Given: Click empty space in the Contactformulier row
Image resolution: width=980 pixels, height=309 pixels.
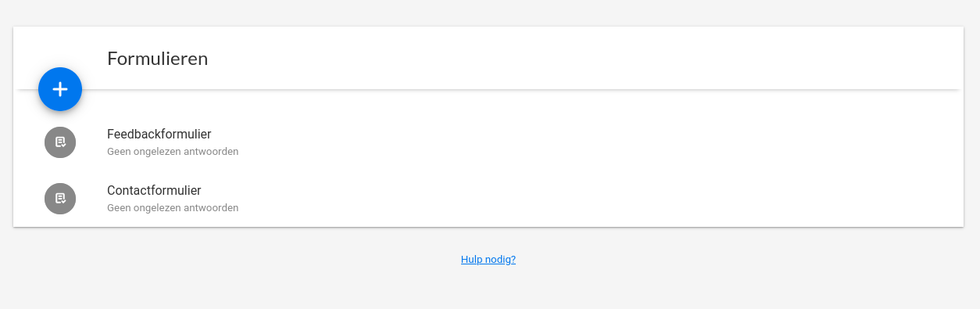Looking at the screenshot, I should (594, 199).
